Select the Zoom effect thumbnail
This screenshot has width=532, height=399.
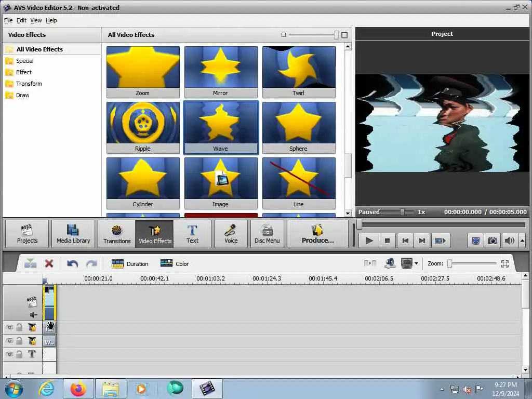143,72
